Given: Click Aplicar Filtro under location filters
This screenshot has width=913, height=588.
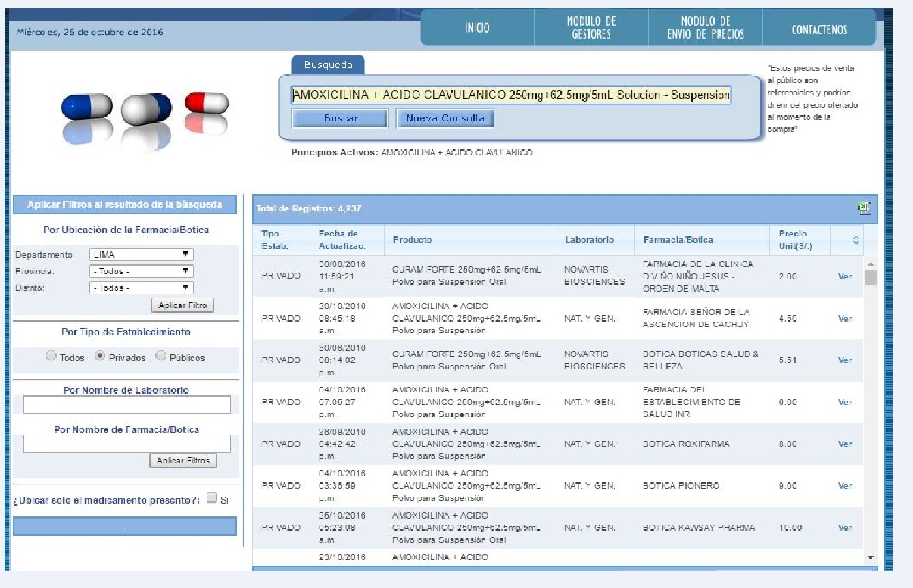Looking at the screenshot, I should [x=182, y=306].
